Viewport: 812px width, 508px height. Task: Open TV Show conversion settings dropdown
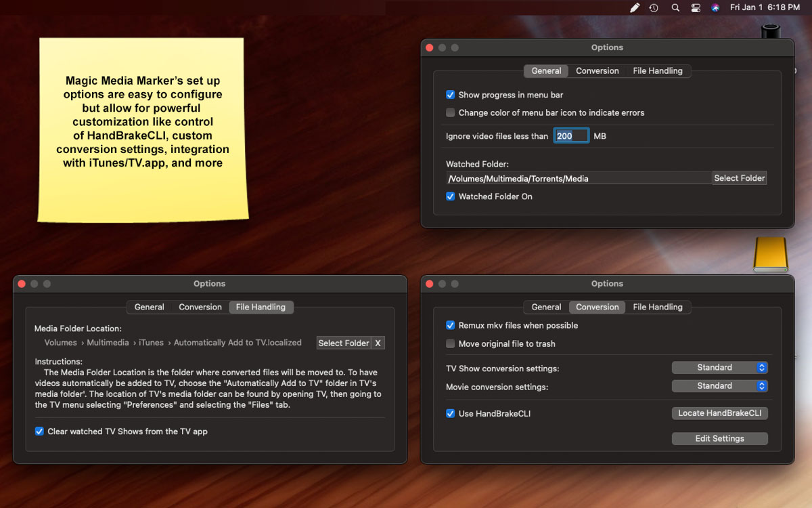pos(720,367)
